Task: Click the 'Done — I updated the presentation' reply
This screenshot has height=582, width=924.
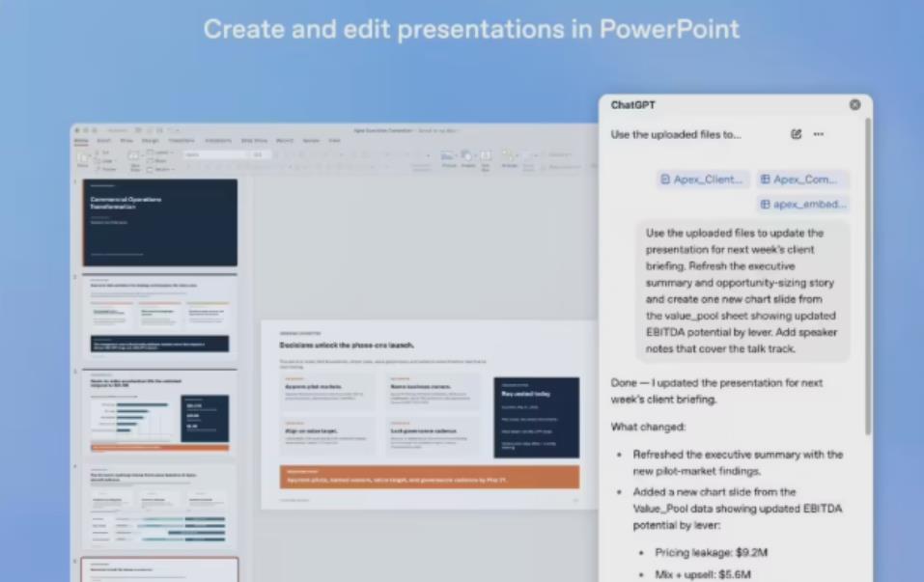Action: 716,391
